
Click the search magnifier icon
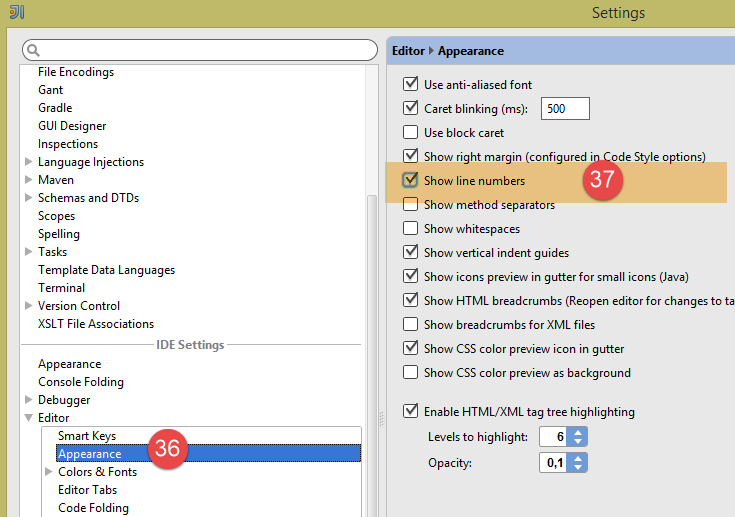(x=33, y=50)
